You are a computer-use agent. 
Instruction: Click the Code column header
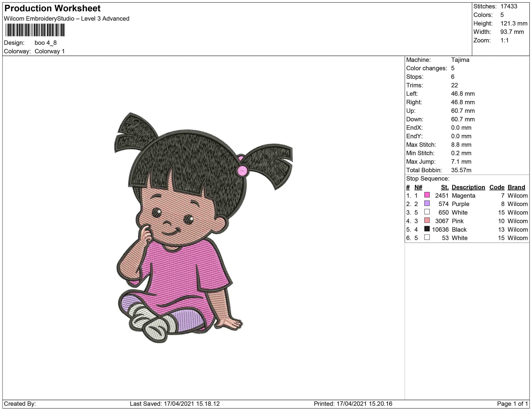pos(496,187)
